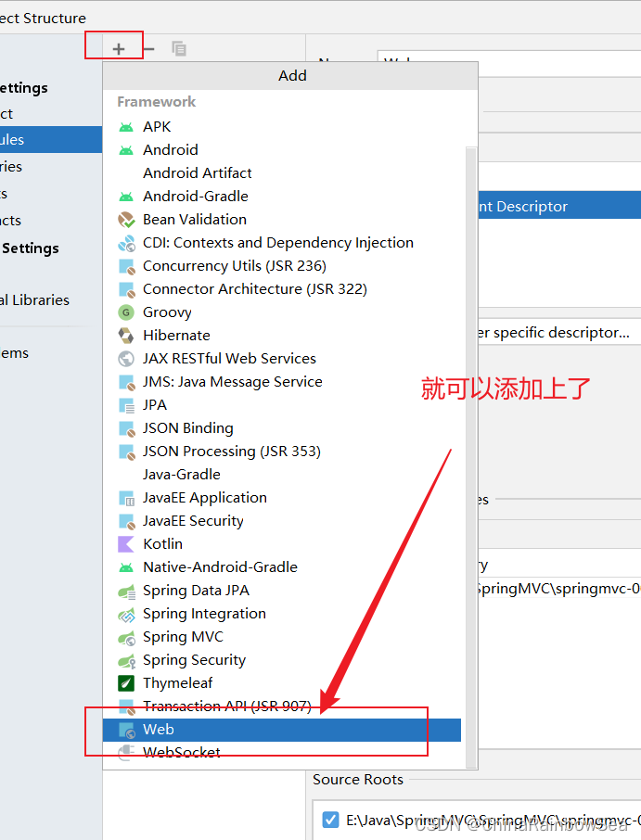Select the Kotlin framework icon

pyautogui.click(x=126, y=544)
